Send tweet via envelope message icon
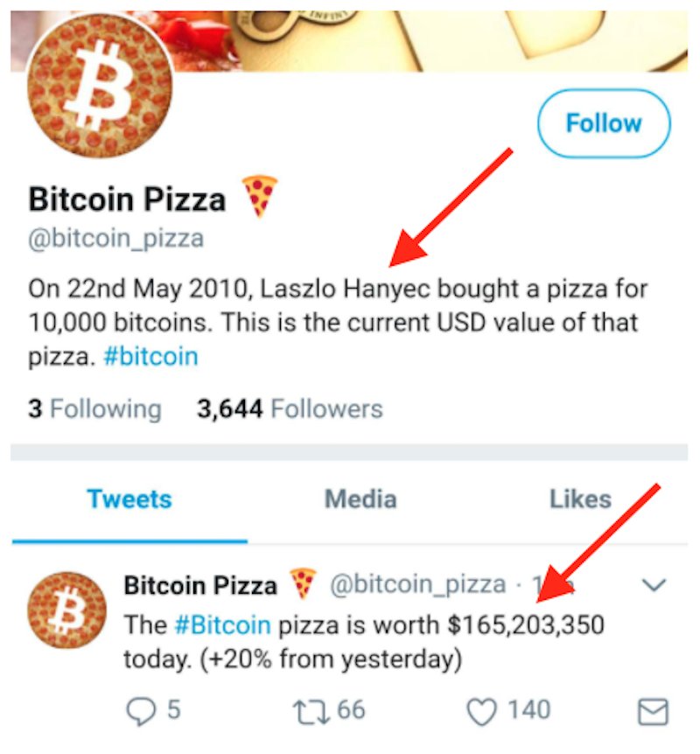Image resolution: width=700 pixels, height=754 pixels. (x=653, y=711)
